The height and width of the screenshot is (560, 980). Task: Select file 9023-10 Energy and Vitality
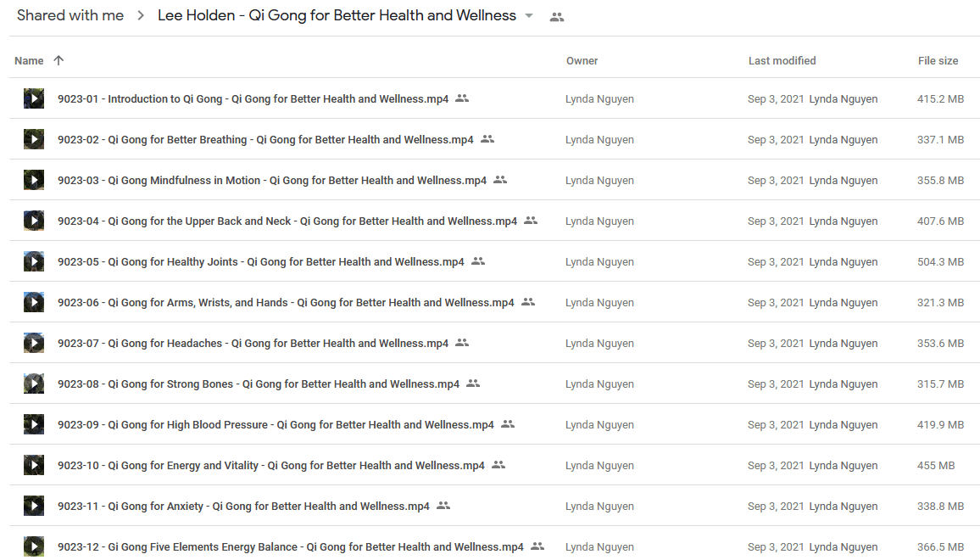pyautogui.click(x=271, y=466)
